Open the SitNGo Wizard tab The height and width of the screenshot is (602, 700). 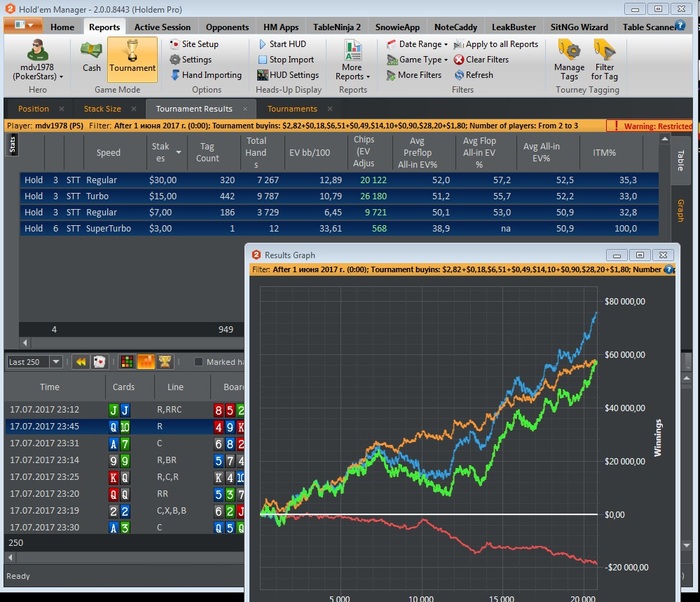coord(579,27)
